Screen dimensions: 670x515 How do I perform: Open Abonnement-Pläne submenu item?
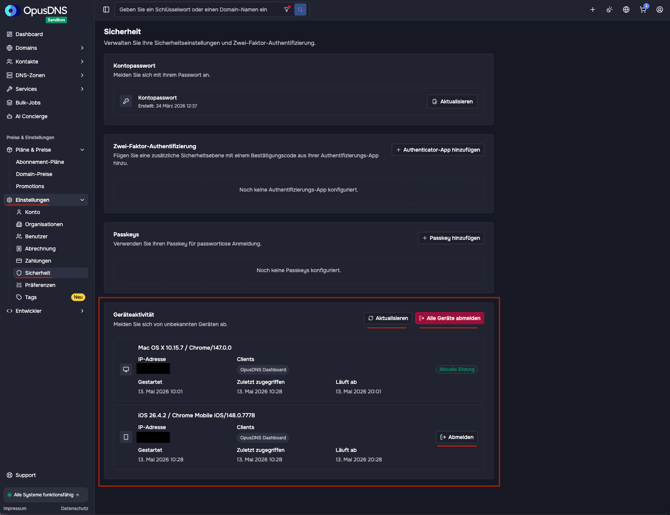(40, 162)
